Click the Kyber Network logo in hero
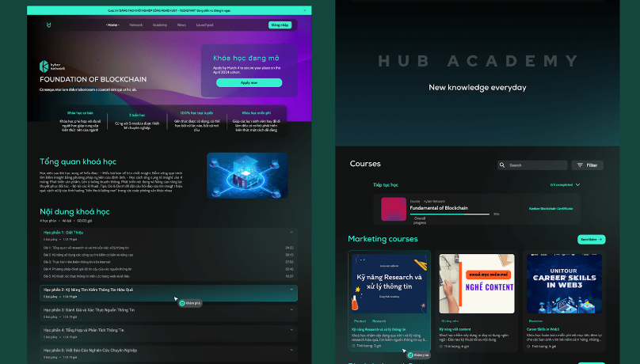This screenshot has width=640, height=364. 52,66
